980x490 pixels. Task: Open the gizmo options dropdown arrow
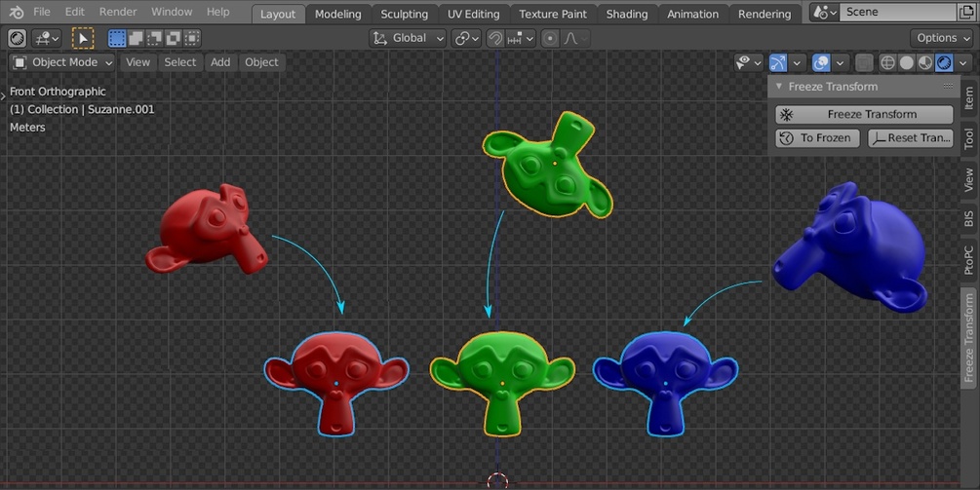(x=797, y=62)
